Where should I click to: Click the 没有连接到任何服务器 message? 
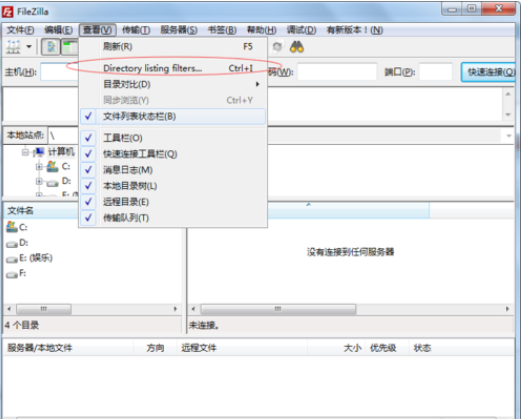[x=350, y=252]
